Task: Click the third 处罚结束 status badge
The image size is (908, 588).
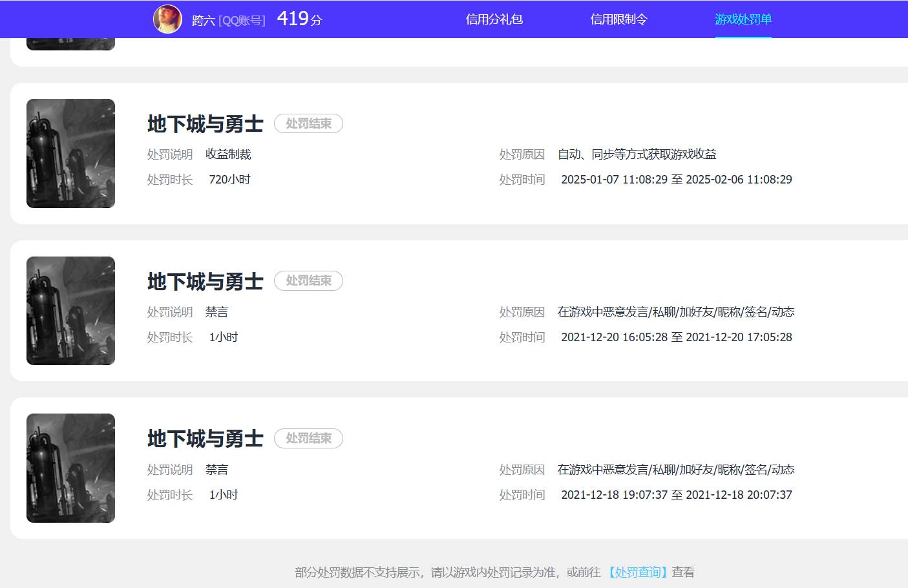Action: coord(308,438)
